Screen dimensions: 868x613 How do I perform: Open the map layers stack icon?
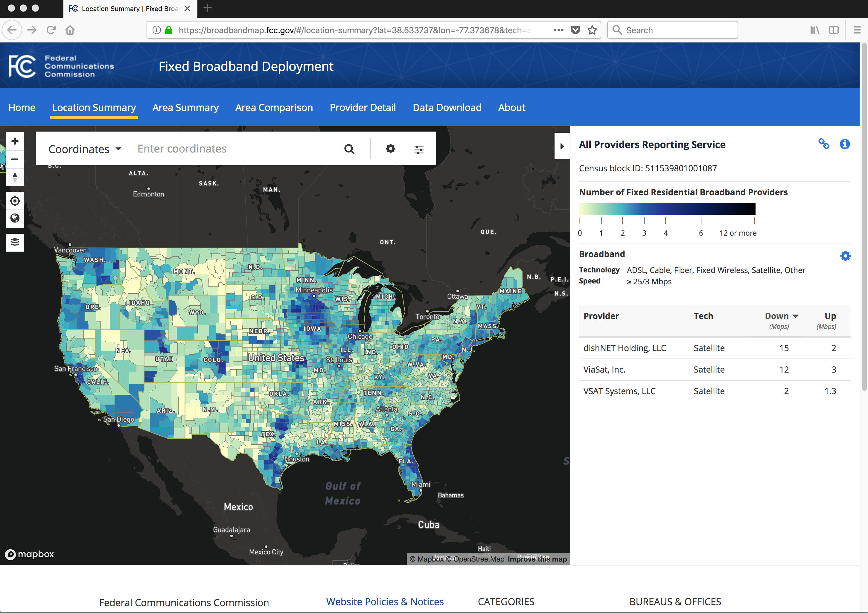click(15, 242)
